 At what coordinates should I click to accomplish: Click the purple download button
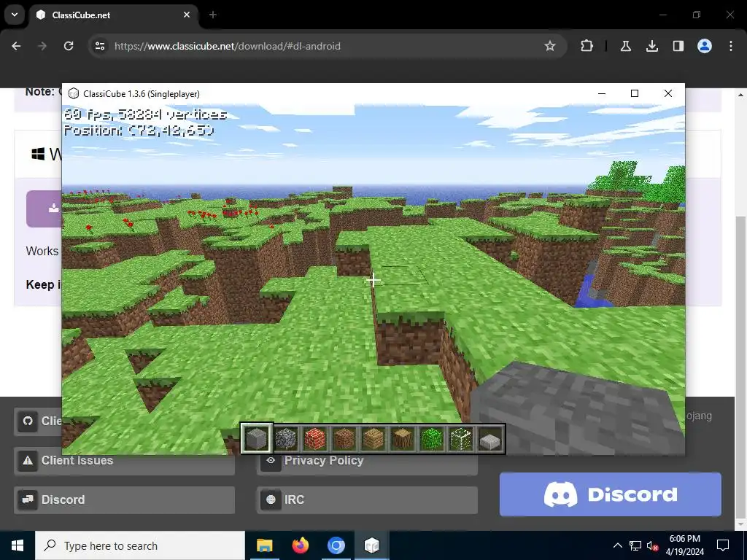(44, 209)
